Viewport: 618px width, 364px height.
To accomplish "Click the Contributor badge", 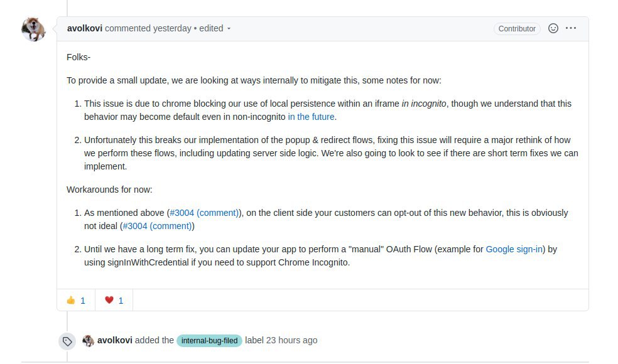I will point(517,29).
